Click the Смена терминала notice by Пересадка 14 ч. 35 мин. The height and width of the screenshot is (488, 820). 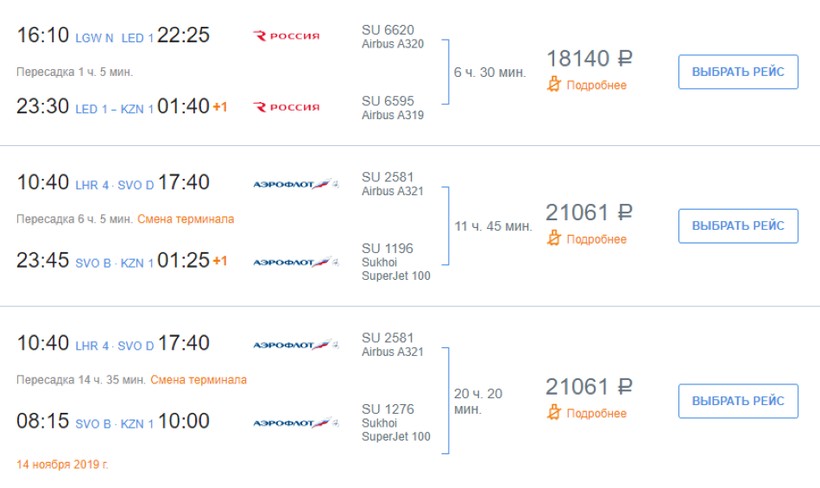tap(200, 380)
